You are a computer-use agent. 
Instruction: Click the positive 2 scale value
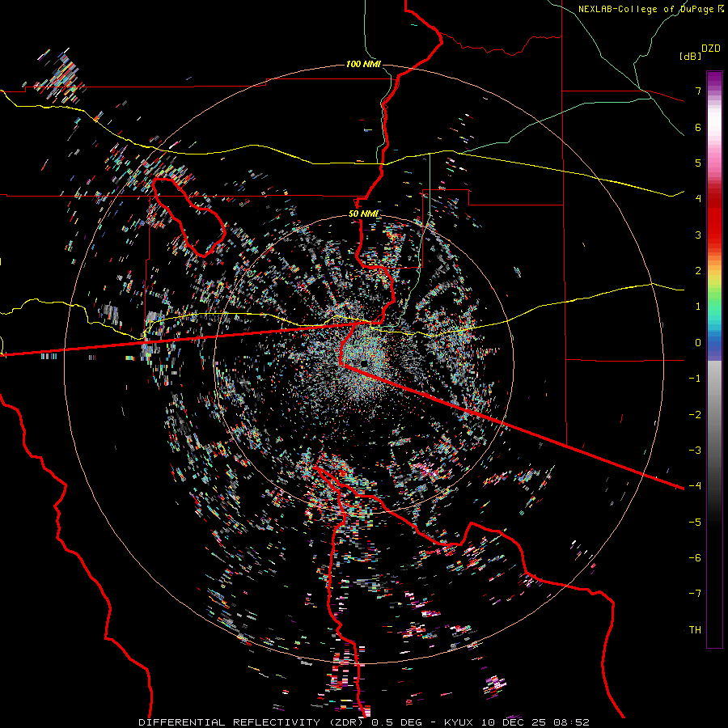coord(698,271)
